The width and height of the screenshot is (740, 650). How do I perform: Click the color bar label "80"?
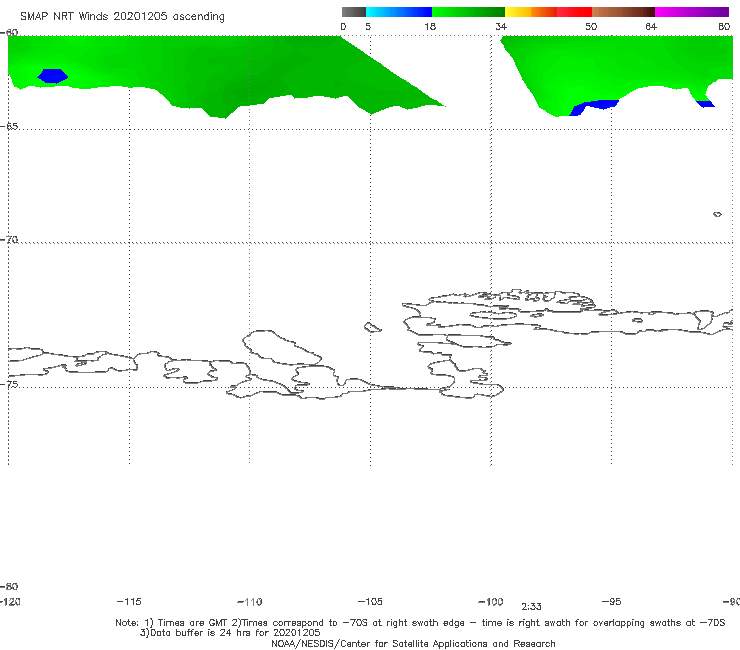724,27
